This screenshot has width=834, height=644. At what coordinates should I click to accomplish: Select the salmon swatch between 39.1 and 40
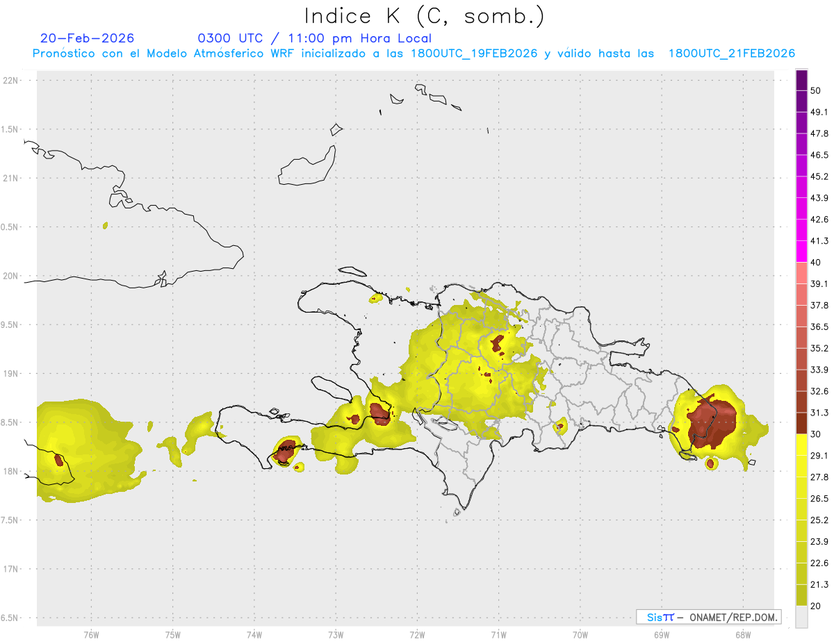click(x=801, y=273)
